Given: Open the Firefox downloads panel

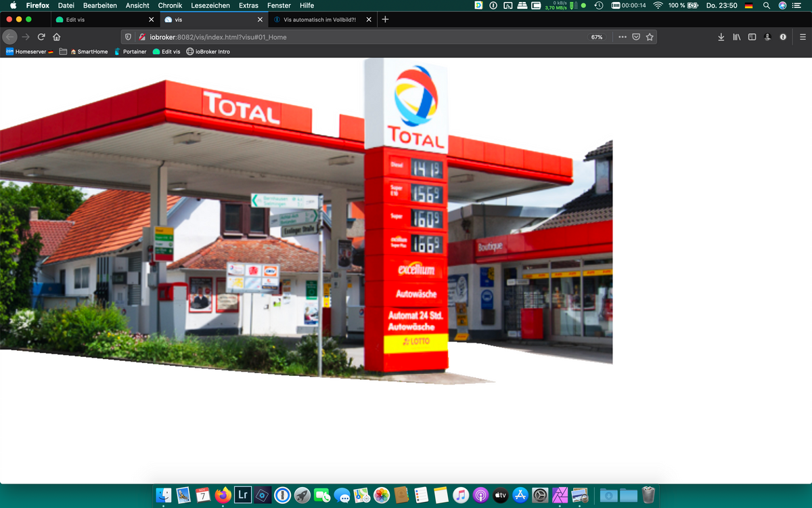Looking at the screenshot, I should pyautogui.click(x=721, y=37).
